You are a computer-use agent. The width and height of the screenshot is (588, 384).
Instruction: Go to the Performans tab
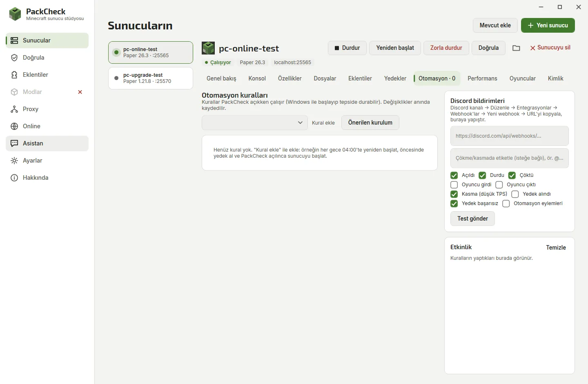[x=482, y=78]
